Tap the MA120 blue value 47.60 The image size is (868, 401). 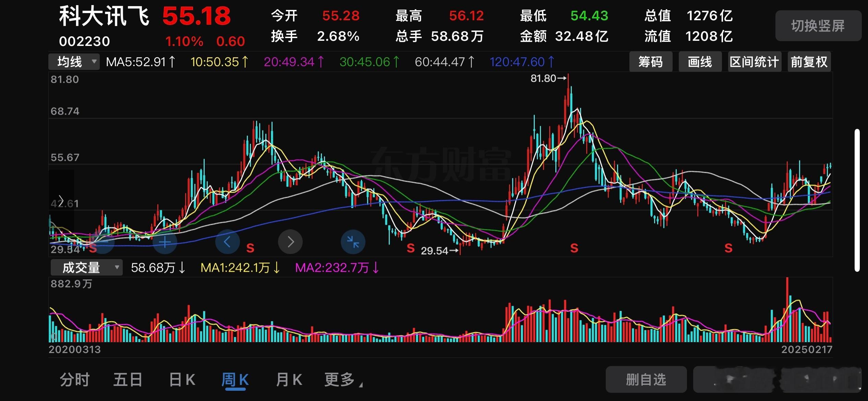pos(522,62)
